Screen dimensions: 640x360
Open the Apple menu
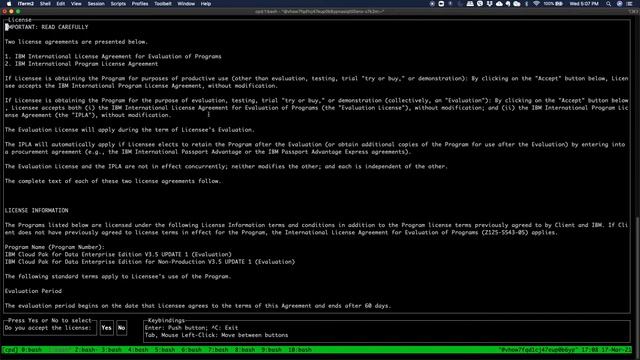(9, 4)
